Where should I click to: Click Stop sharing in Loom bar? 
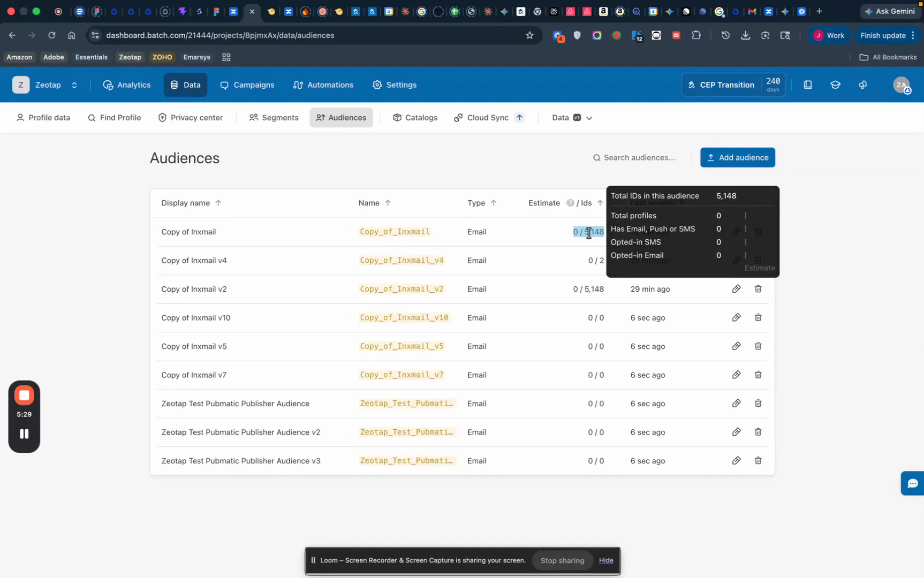coord(562,560)
